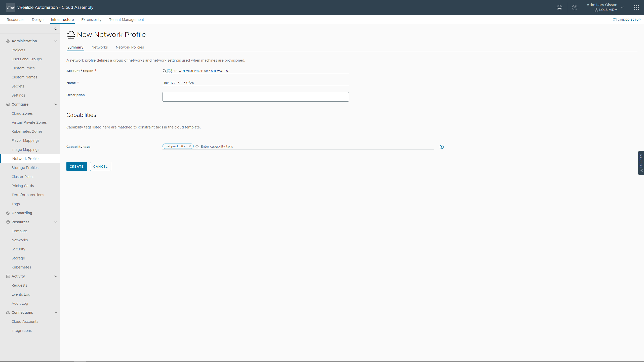
Task: Open Pricing Cards page
Action: pyautogui.click(x=23, y=186)
